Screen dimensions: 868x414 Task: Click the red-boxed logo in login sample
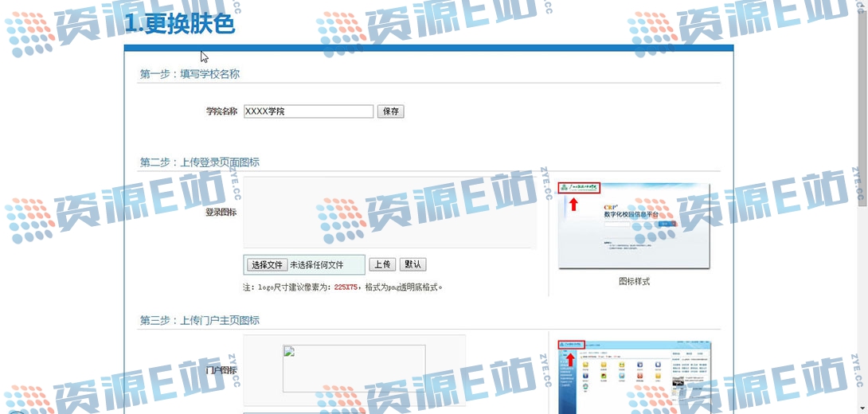coord(579,188)
